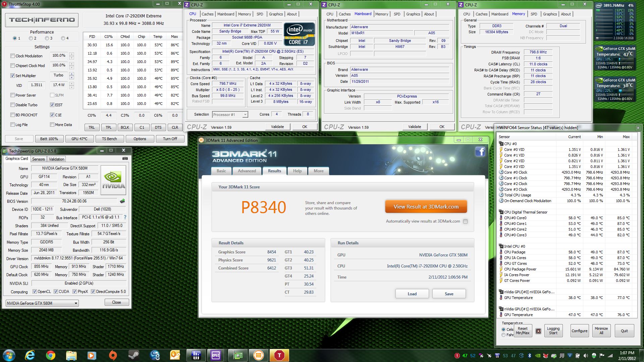Click the NVIDIA logo in GPU-Z
This screenshot has height=362, width=644.
click(x=114, y=180)
